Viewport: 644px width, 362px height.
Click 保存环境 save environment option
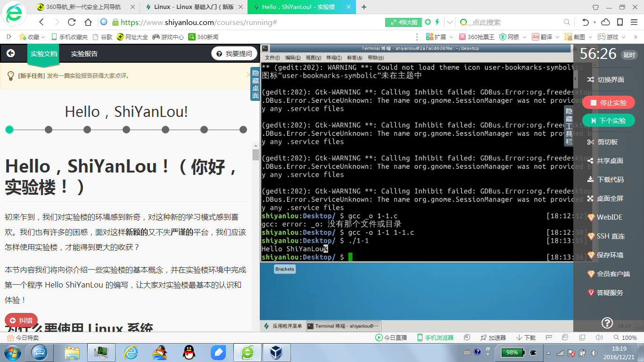click(606, 255)
